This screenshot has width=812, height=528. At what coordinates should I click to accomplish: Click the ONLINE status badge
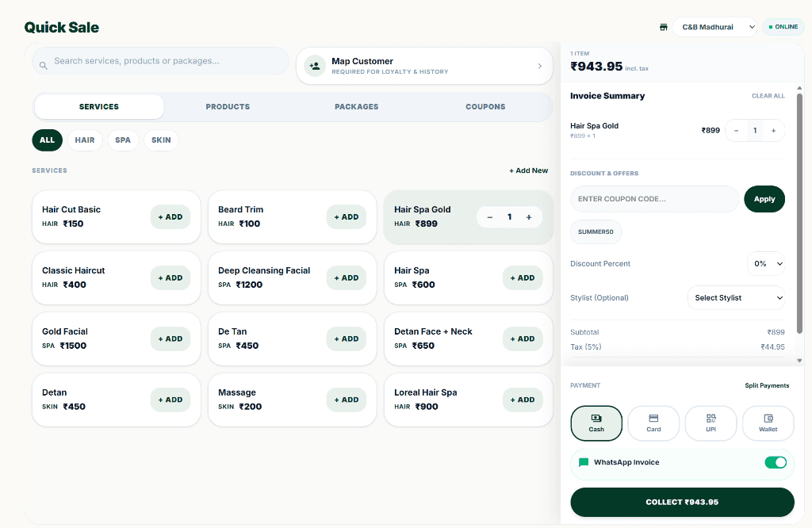tap(783, 27)
